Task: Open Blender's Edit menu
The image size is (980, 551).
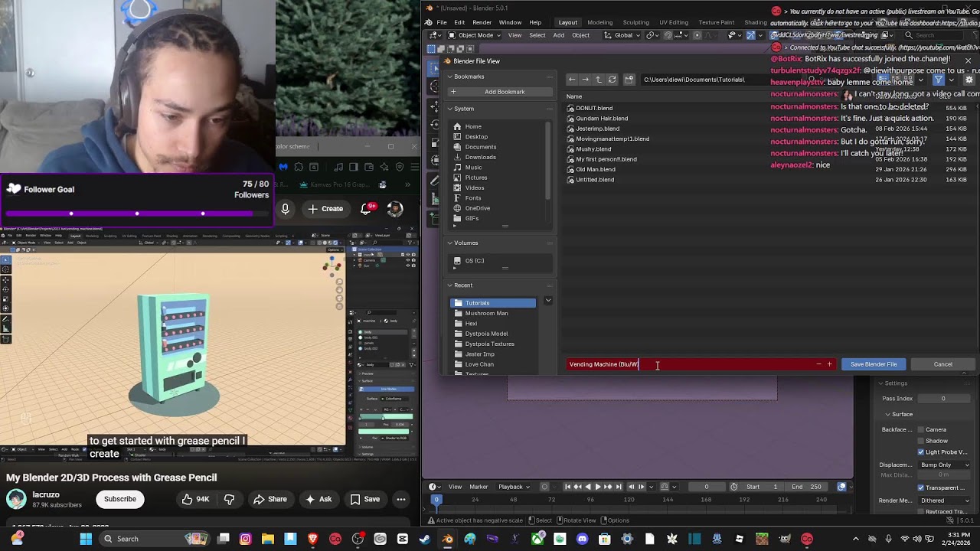Action: pos(459,22)
